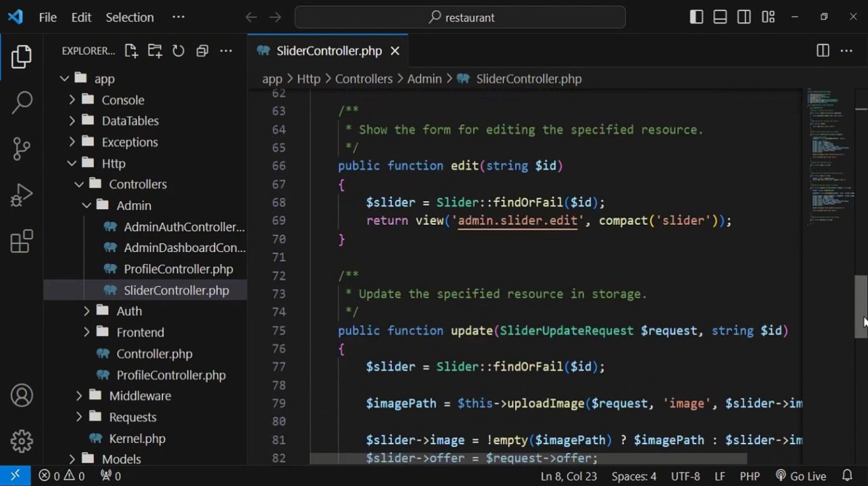Split the editor to the right
This screenshot has width=868, height=486.
(x=823, y=51)
